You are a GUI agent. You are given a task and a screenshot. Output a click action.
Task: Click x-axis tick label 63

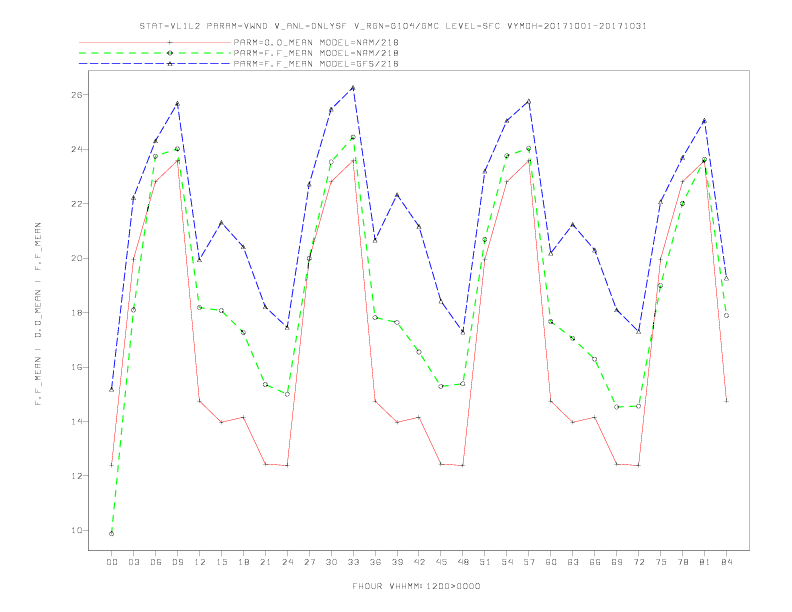573,562
